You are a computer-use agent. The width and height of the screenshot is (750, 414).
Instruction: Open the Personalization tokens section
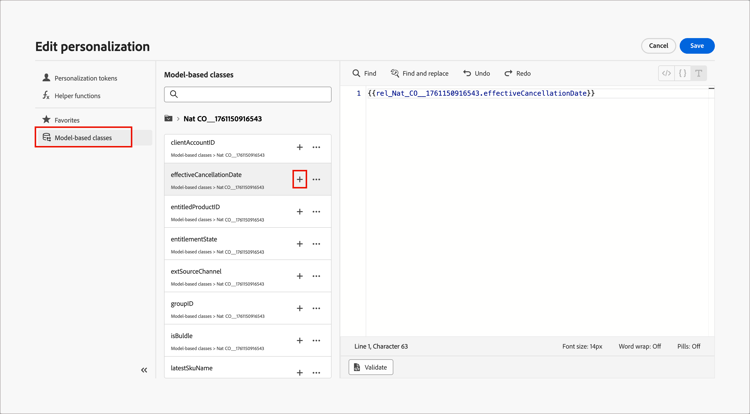coord(85,78)
